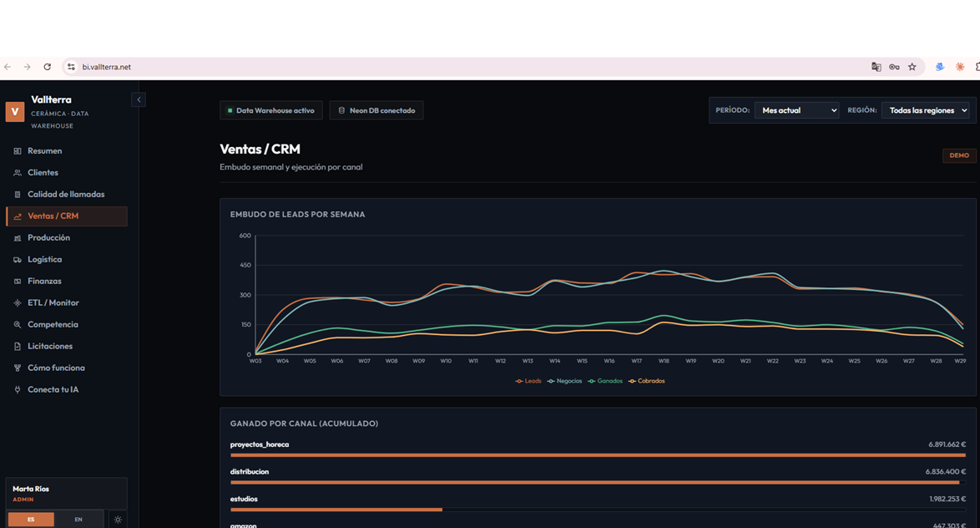Click the Embudo de leads por semana title

297,214
